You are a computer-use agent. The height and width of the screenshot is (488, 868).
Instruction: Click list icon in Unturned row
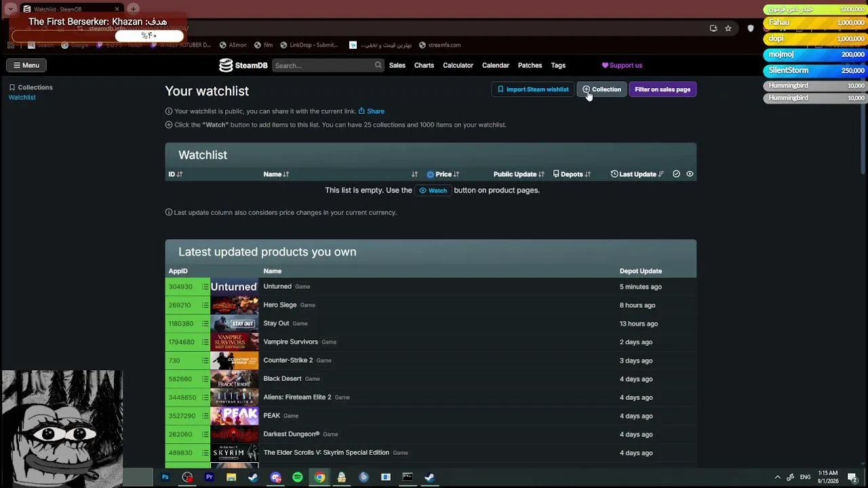[205, 287]
